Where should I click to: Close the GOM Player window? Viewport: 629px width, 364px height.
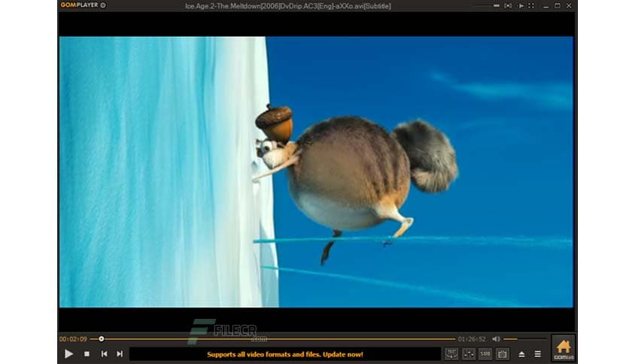click(x=569, y=5)
